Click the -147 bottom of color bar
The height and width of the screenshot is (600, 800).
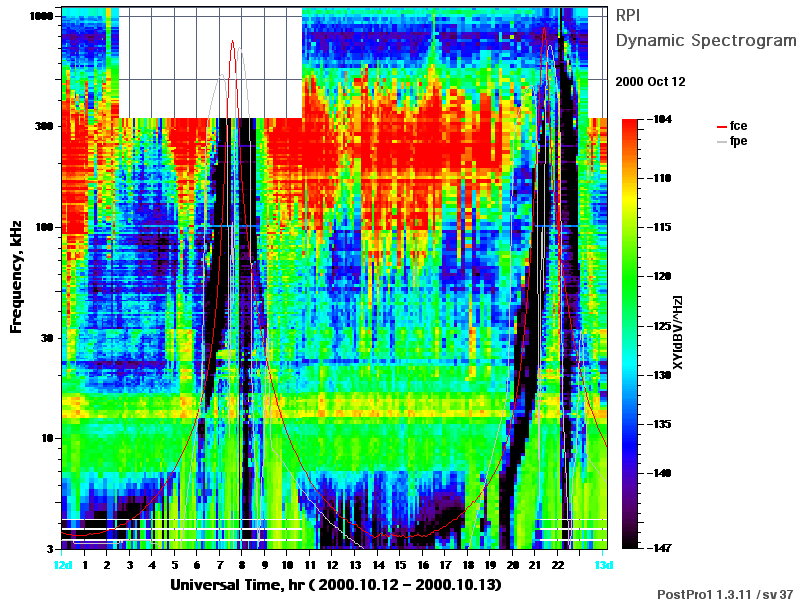coord(661,548)
